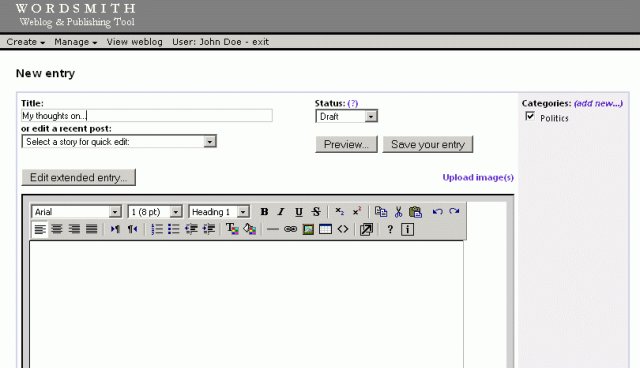Insert an image into entry
Screen dimensions: 640x368
(308, 229)
